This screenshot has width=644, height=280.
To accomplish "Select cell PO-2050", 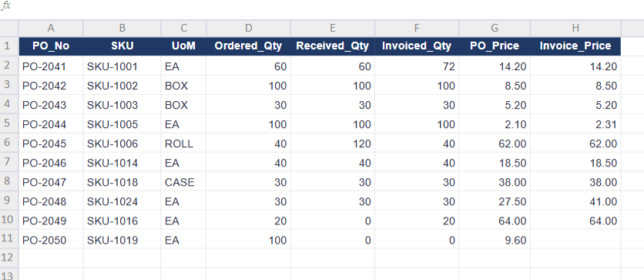I will [x=51, y=240].
